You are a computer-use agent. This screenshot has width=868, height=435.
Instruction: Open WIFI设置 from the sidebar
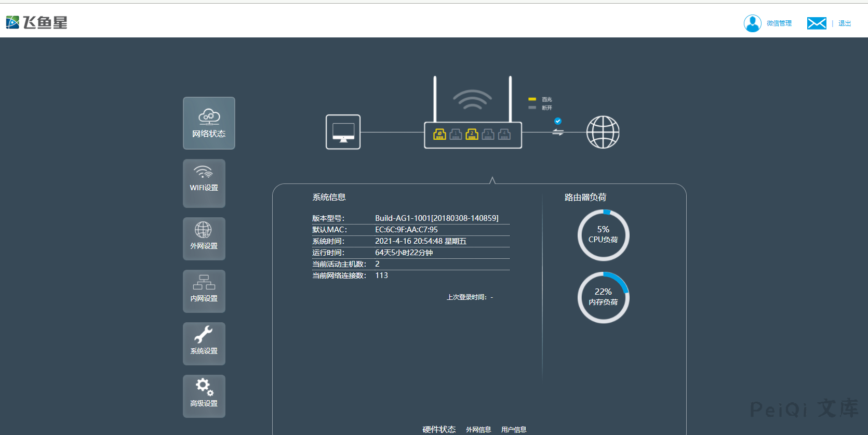(204, 183)
